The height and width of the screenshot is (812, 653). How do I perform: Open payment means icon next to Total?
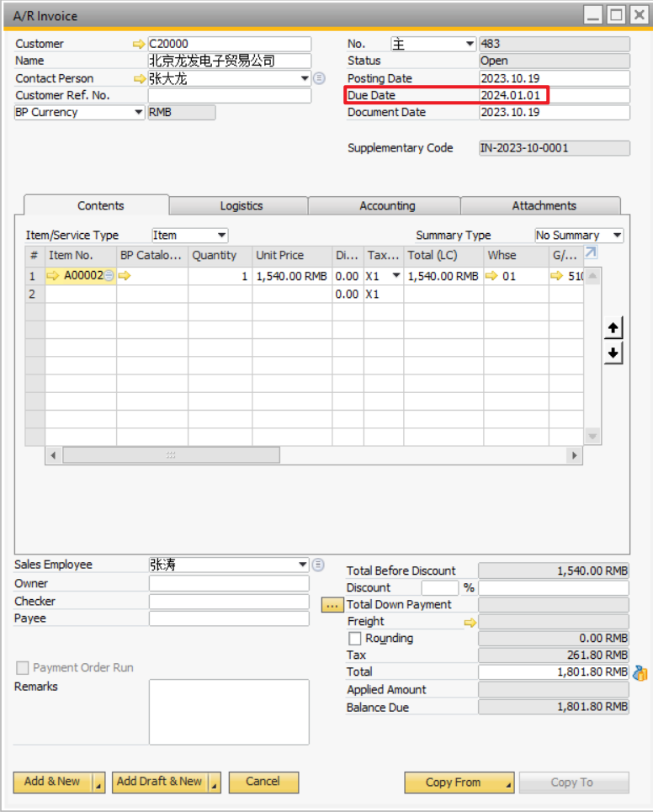tap(640, 672)
